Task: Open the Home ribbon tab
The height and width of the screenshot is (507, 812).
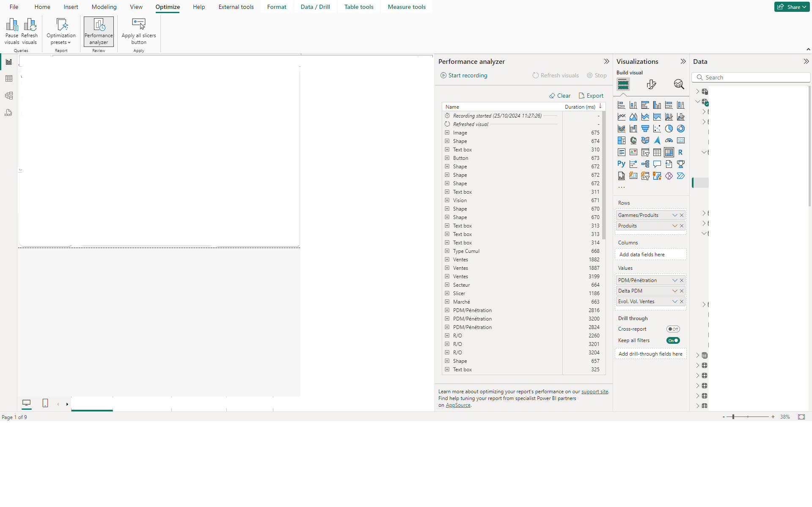Action: (x=42, y=7)
